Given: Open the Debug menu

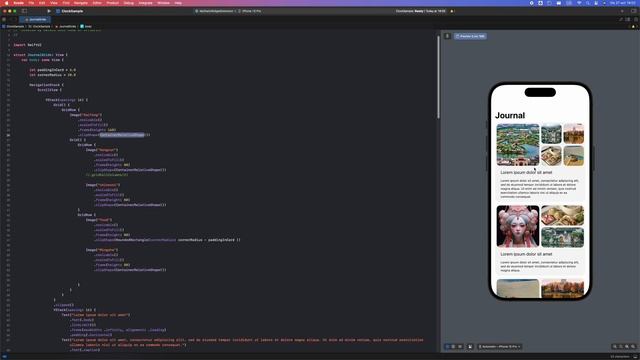Looking at the screenshot, I should [129, 3].
